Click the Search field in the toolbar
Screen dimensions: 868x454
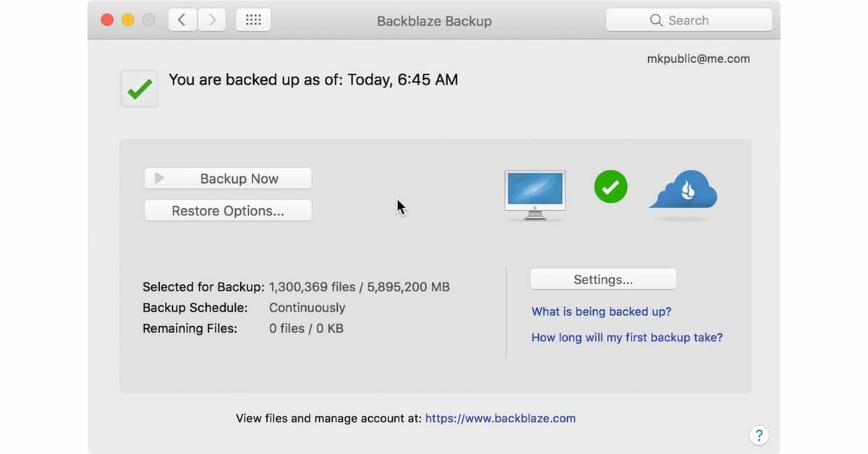(x=689, y=20)
